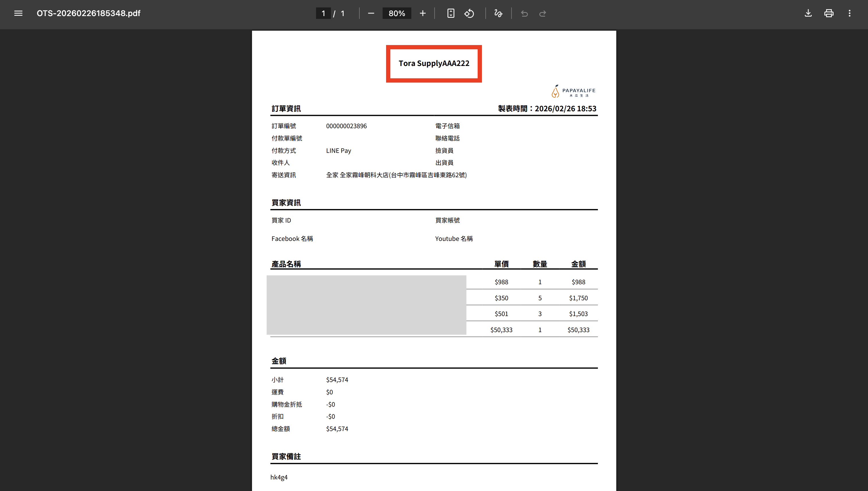The image size is (868, 491).
Task: Click the redo arrow icon
Action: tap(542, 13)
